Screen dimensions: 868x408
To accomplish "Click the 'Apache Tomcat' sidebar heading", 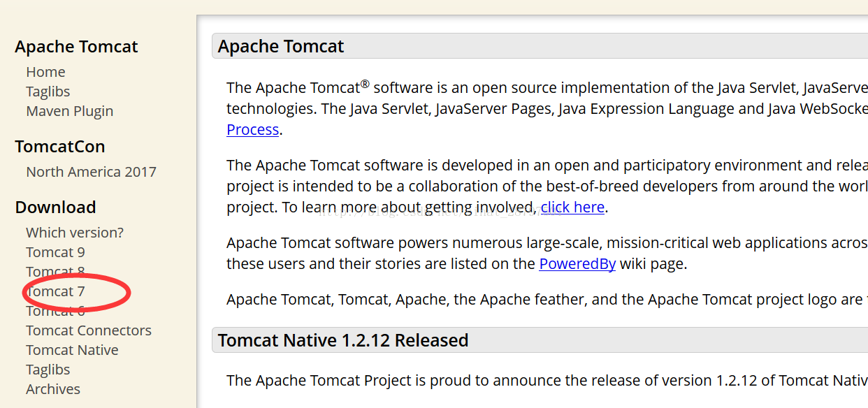I will pos(76,47).
